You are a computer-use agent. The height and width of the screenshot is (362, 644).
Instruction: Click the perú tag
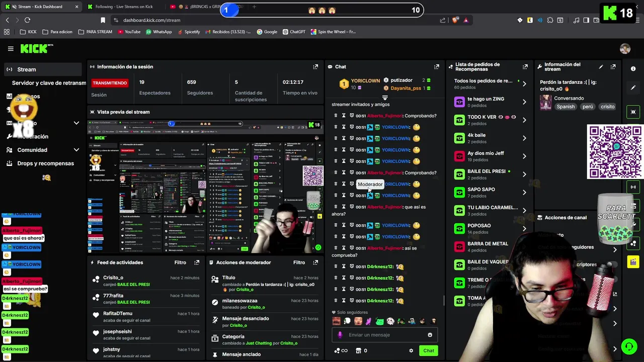click(588, 107)
